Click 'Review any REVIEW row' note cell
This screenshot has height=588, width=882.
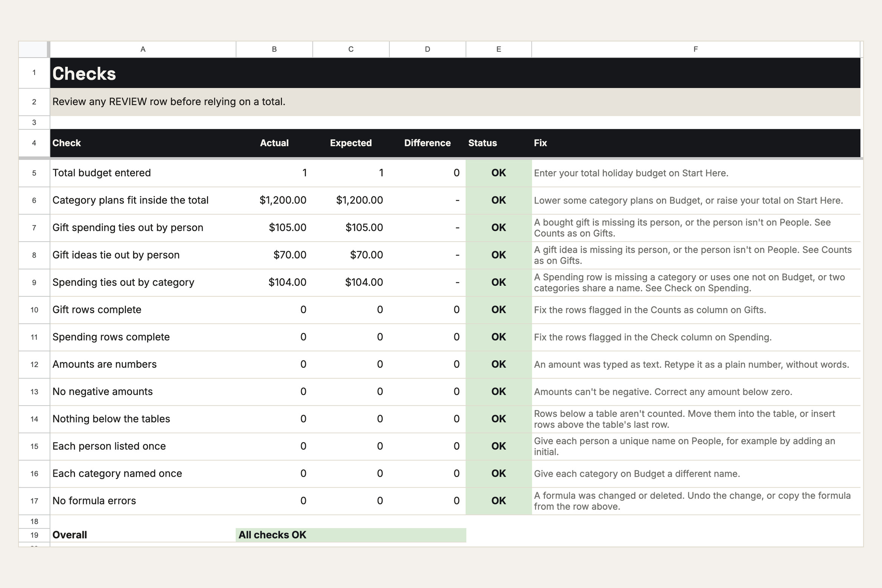point(455,102)
